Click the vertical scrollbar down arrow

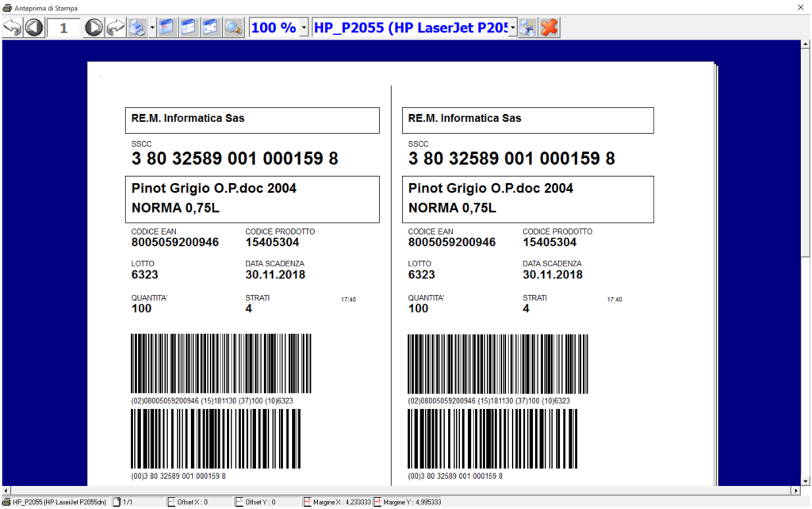pyautogui.click(x=806, y=481)
